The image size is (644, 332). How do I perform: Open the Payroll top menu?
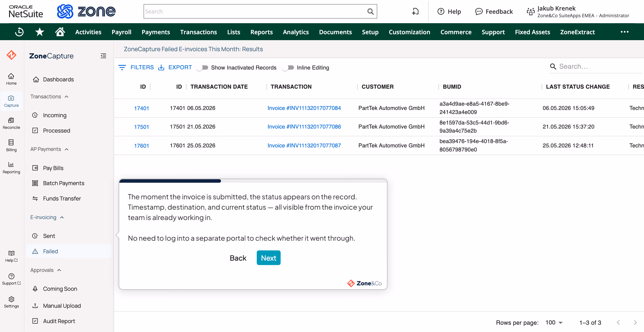[121, 32]
